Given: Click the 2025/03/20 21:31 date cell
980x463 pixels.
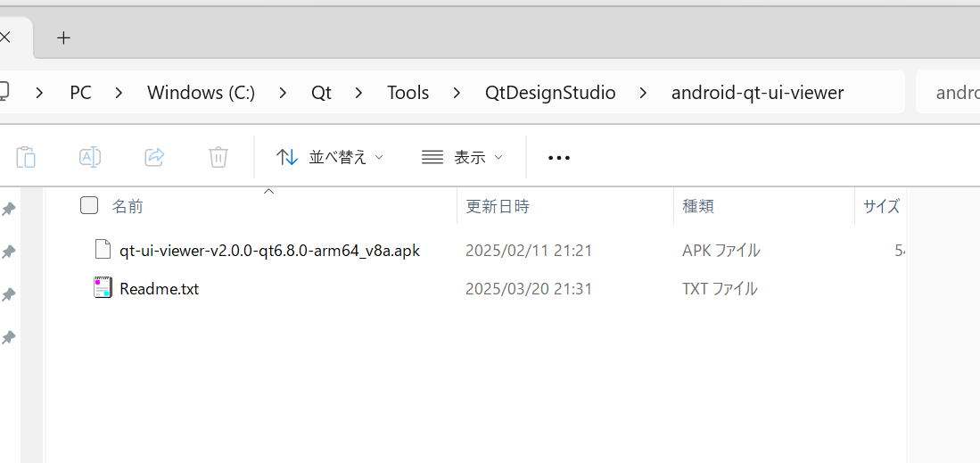Looking at the screenshot, I should [529, 288].
